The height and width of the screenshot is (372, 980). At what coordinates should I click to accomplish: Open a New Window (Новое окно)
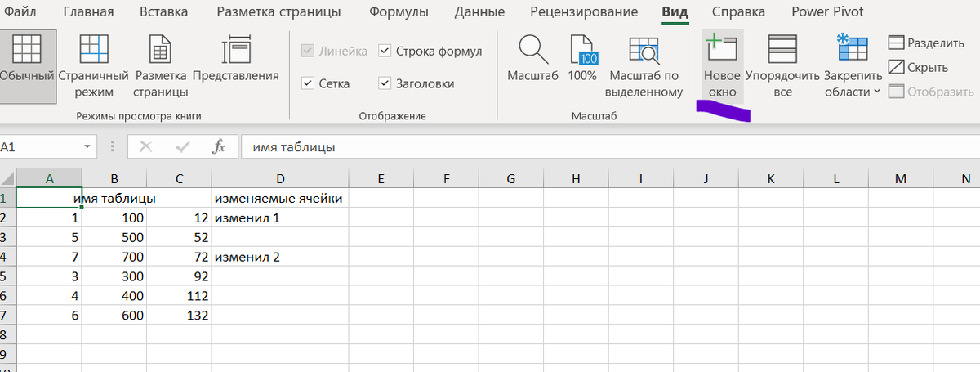(722, 64)
